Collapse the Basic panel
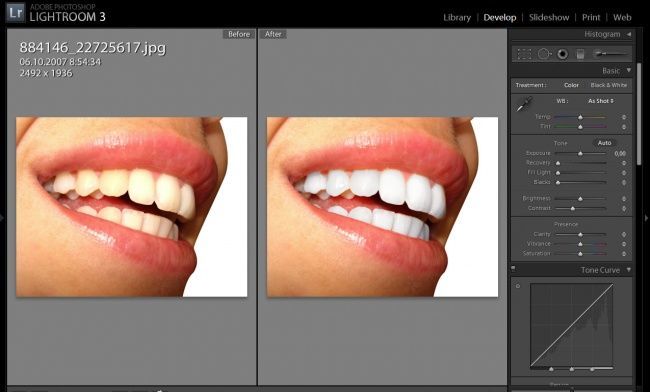The height and width of the screenshot is (392, 650). pyautogui.click(x=629, y=70)
